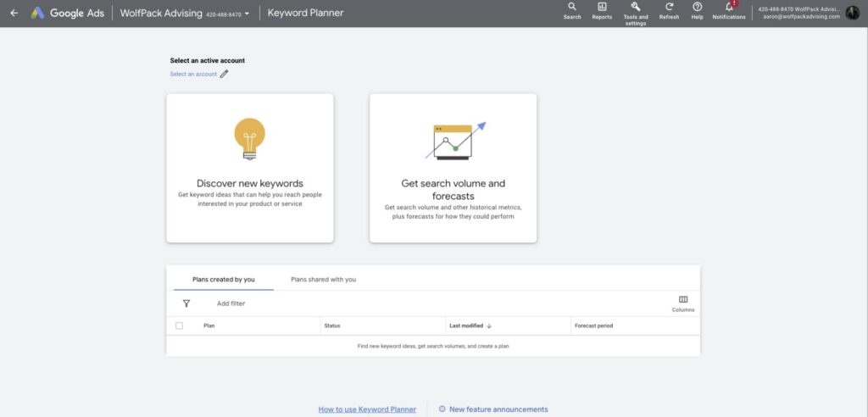Open the Search tool icon
The height and width of the screenshot is (417, 868).
[572, 7]
